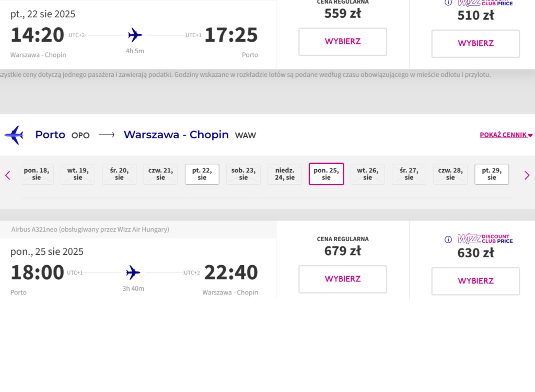Choose club price 510 zł with Wybierz
The height and width of the screenshot is (392, 535).
475,43
